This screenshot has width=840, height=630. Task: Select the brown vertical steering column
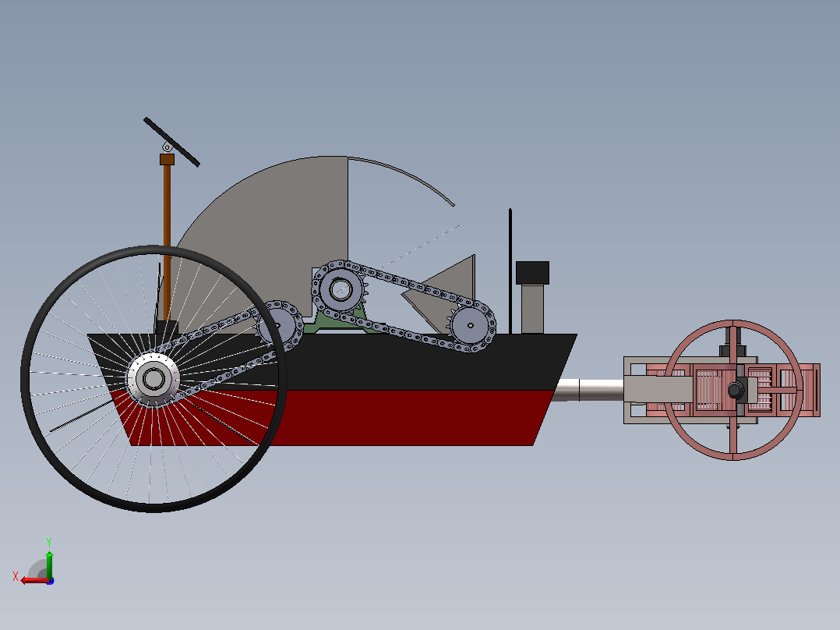167,241
